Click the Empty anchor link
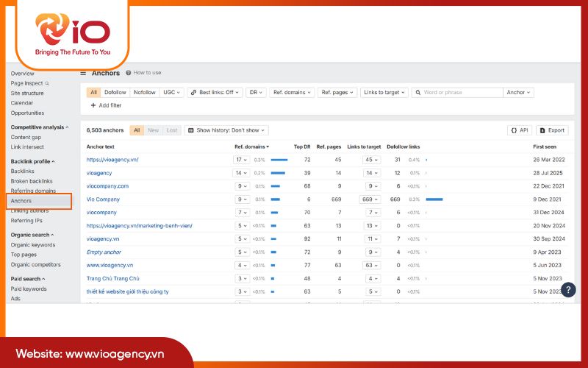 (x=104, y=252)
